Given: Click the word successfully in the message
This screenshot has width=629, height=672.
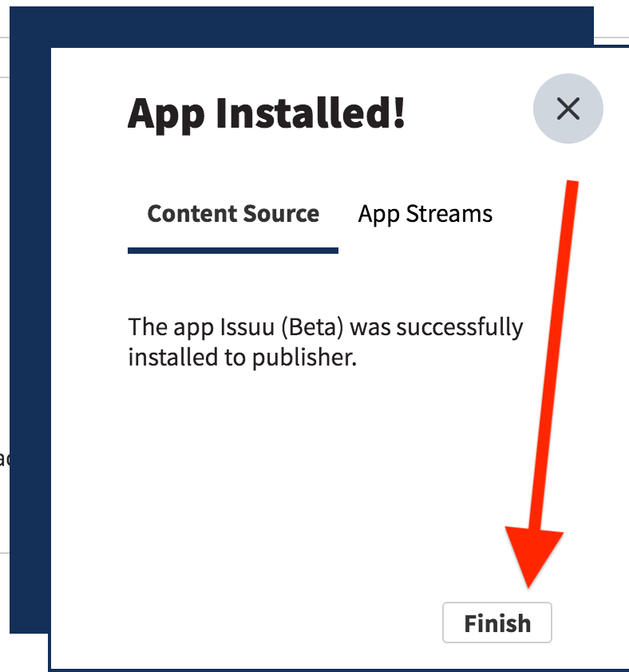Looking at the screenshot, I should [460, 328].
